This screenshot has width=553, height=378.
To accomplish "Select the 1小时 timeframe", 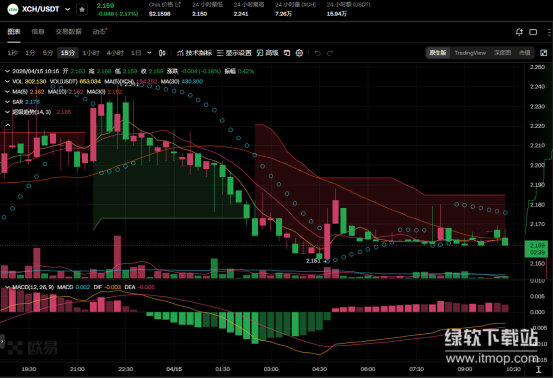I will pos(91,53).
